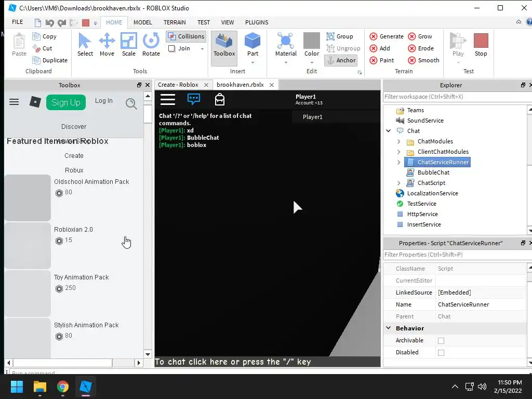
Task: Open the Robux link in Toolbox
Action: coord(74,170)
